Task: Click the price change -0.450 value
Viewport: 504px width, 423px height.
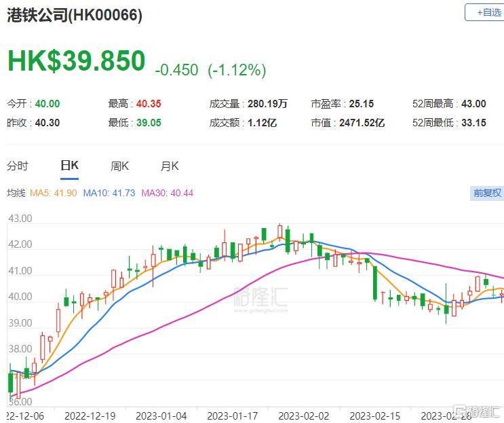Action: click(x=176, y=70)
